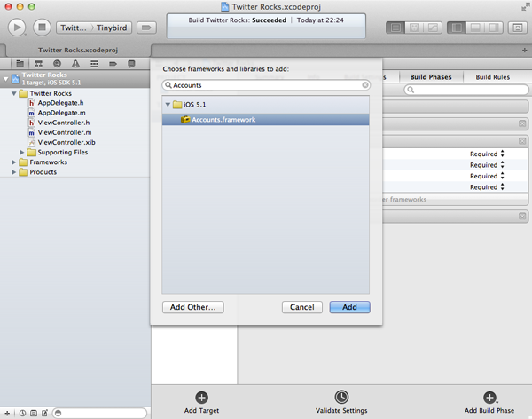Confirm with the Add button
Viewport: 532px width, 419px height.
coord(350,307)
